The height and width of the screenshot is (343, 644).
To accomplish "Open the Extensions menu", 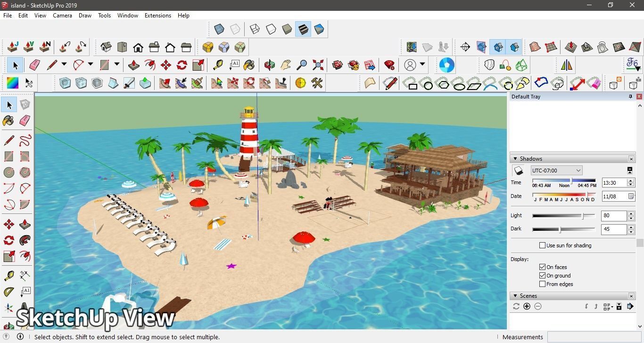I will [x=157, y=16].
